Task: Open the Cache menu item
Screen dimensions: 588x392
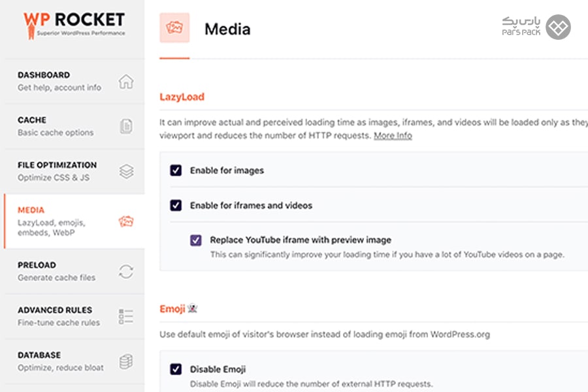Action: point(74,126)
